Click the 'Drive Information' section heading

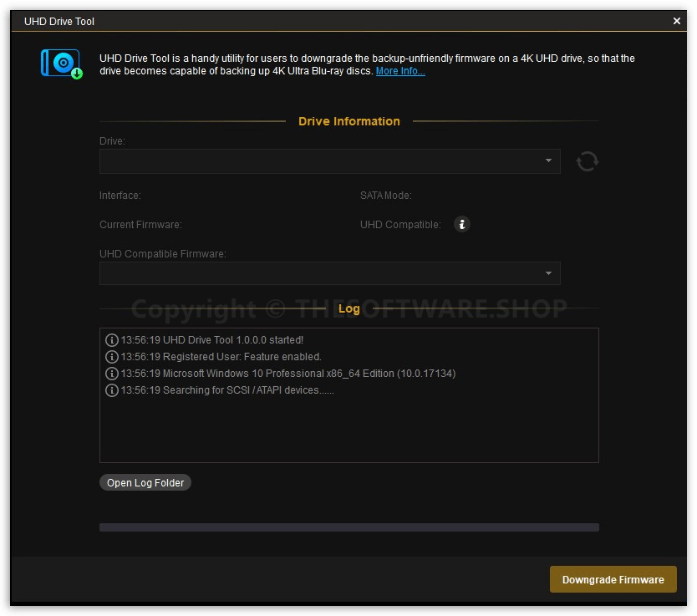[349, 121]
